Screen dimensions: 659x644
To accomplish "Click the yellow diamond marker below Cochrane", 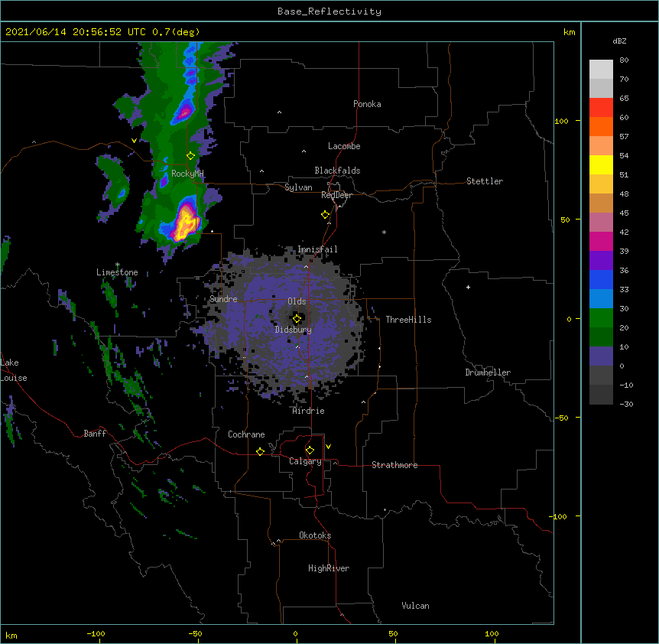I will [x=260, y=451].
